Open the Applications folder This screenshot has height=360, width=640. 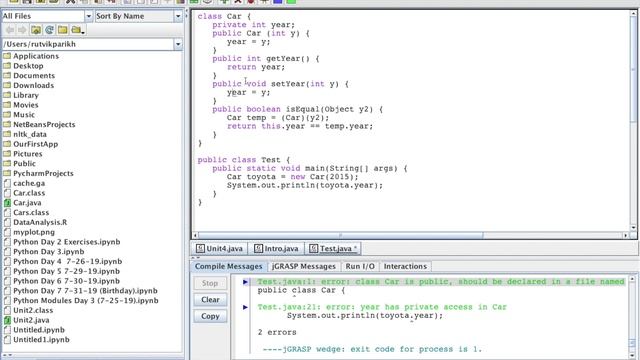36,56
